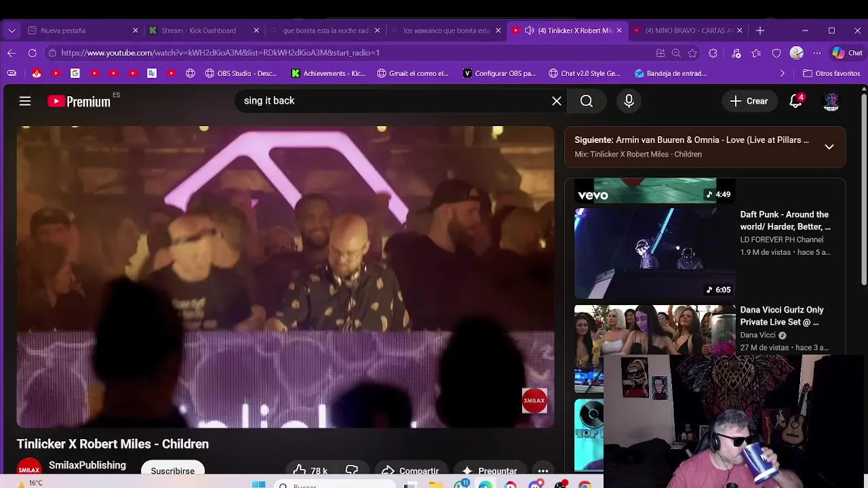Viewport: 868px width, 488px height.
Task: Add this page to favorites star
Action: tap(692, 53)
